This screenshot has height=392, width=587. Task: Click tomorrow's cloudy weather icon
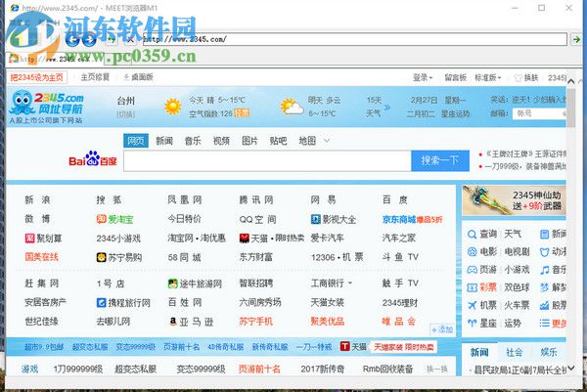click(x=292, y=107)
